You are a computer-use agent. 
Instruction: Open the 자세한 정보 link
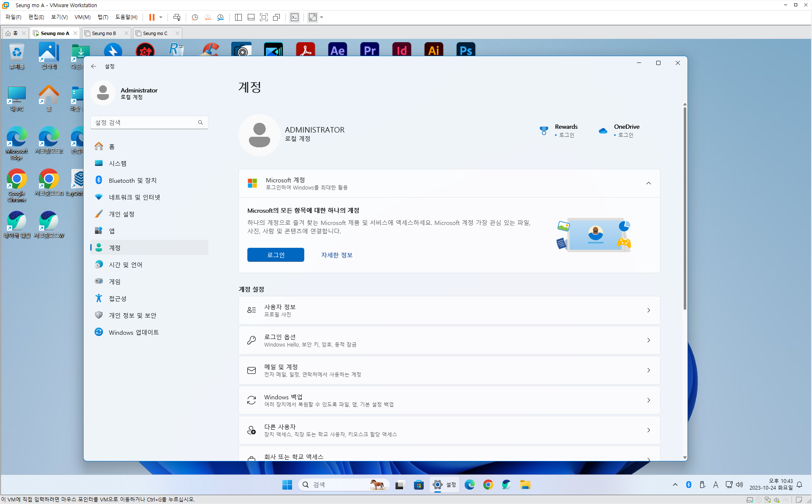[336, 255]
